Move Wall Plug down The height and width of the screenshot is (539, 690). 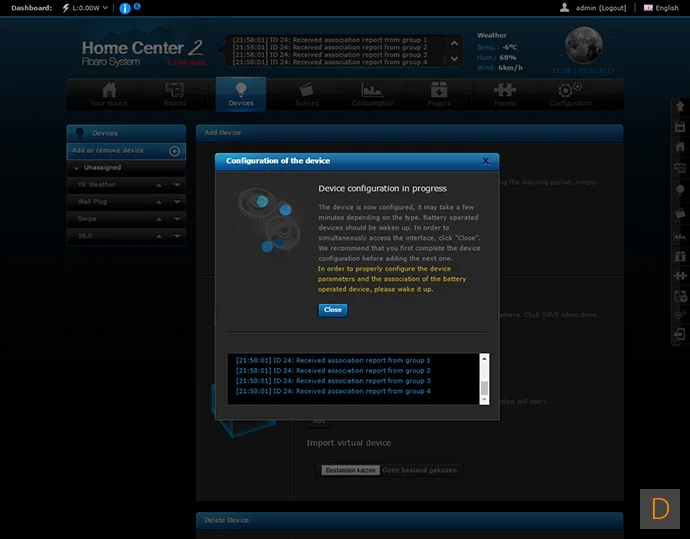tap(177, 202)
